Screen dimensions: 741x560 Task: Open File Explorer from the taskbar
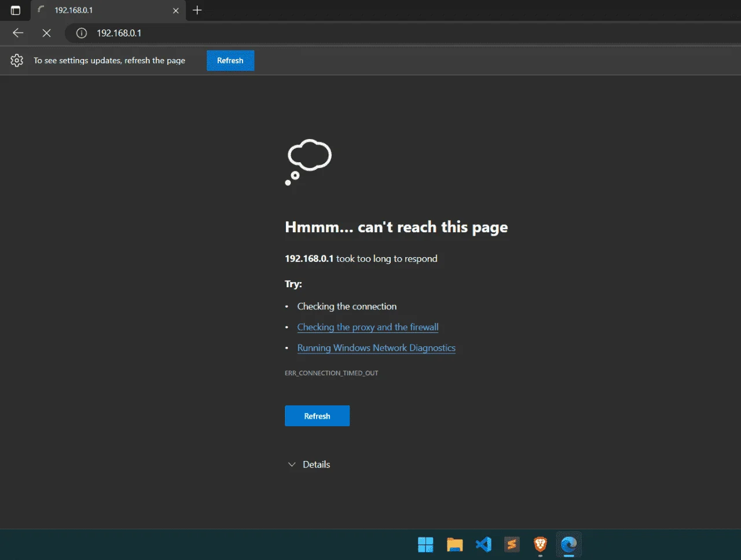(x=454, y=544)
